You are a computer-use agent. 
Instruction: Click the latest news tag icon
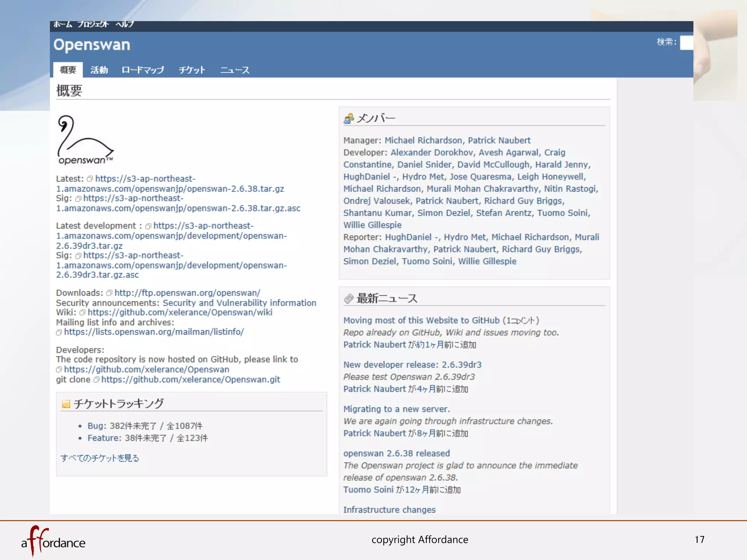click(x=349, y=299)
